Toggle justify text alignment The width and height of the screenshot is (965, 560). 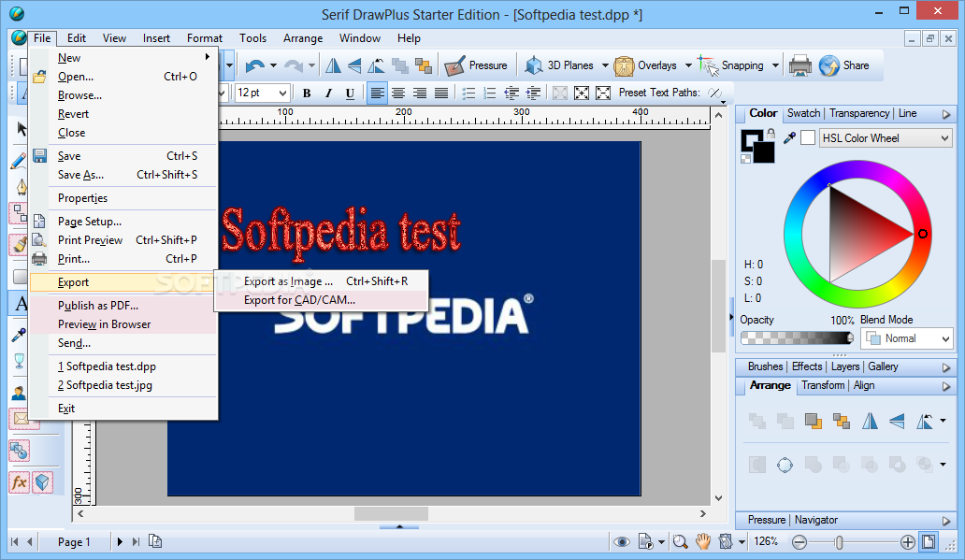(441, 93)
